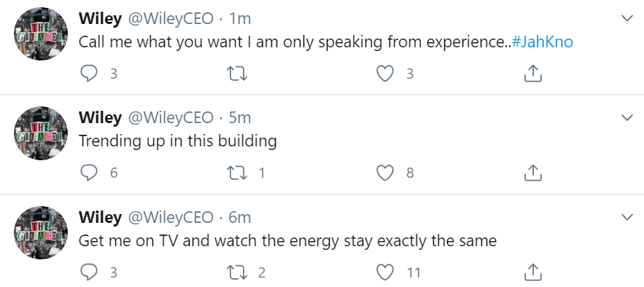The image size is (644, 287).
Task: Like the 'Trending up in this building' tweet
Action: coord(385,173)
